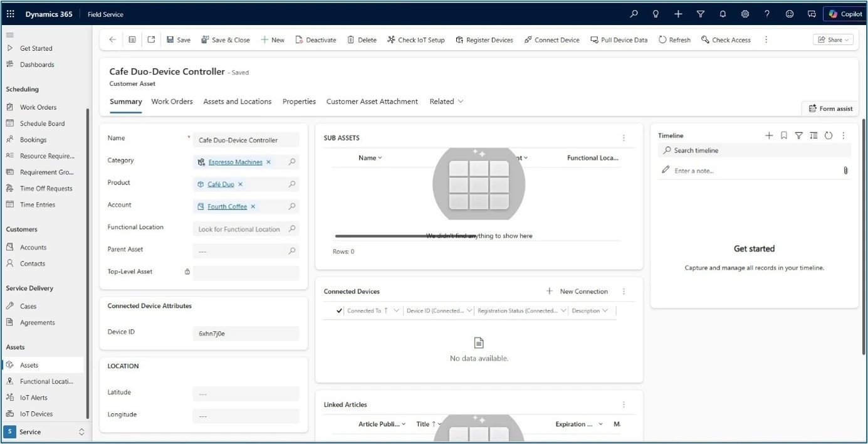Screen dimensions: 868x444
Task: Open the settings gear
Action: point(745,14)
